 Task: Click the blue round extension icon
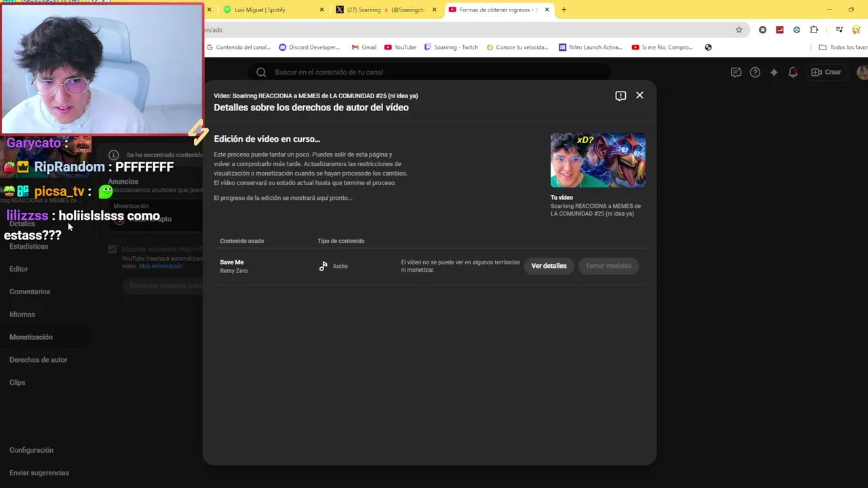[x=797, y=30]
